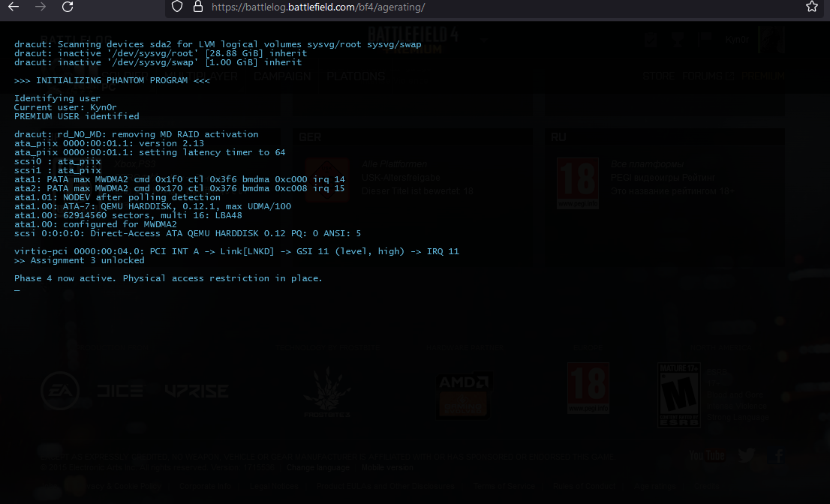This screenshot has width=830, height=504.
Task: Click the Frostbite logo in the footer
Action: [x=327, y=392]
